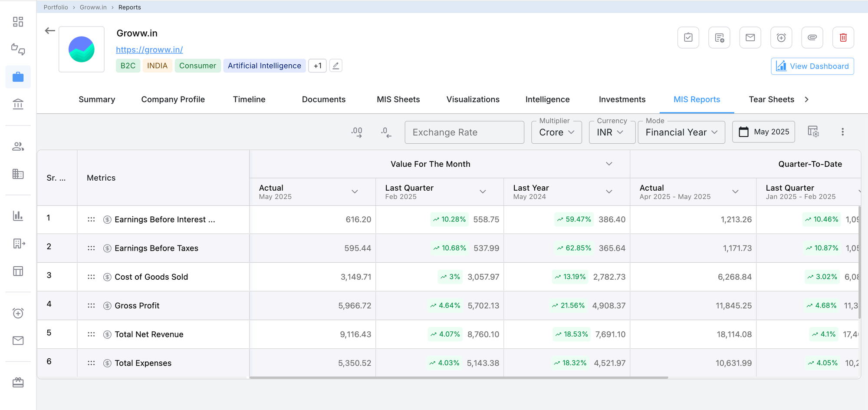Click the Total Expenses metric
Viewport: 868px width, 410px height.
[x=143, y=363]
